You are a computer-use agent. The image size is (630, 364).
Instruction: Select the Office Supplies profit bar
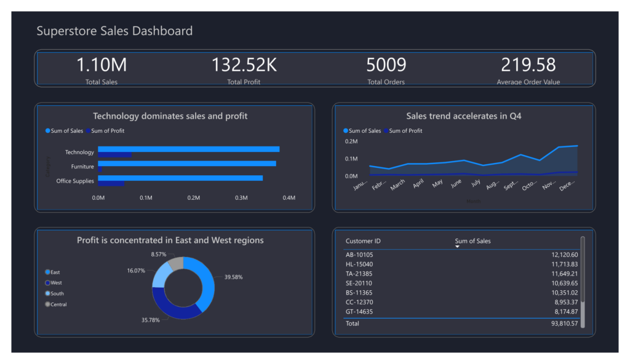coord(111,184)
